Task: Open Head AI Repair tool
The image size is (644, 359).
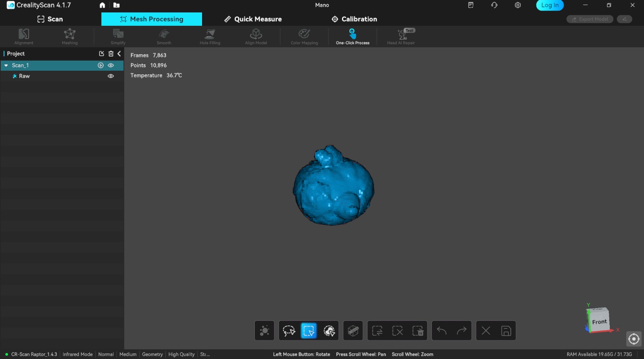Action: click(x=401, y=36)
